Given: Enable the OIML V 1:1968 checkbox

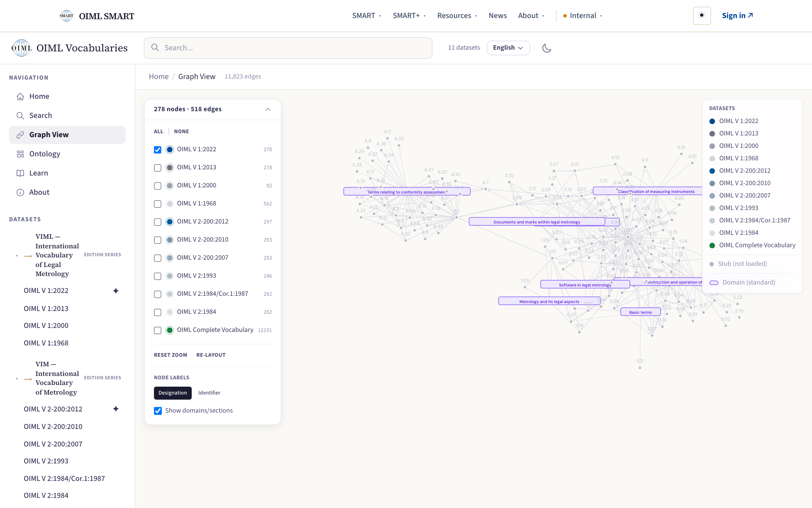Looking at the screenshot, I should [158, 204].
